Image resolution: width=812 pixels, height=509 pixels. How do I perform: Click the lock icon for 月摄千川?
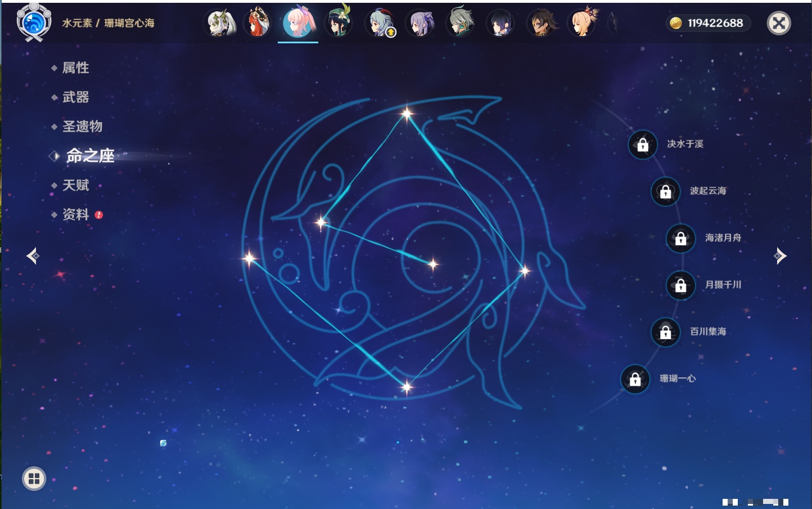coord(680,285)
